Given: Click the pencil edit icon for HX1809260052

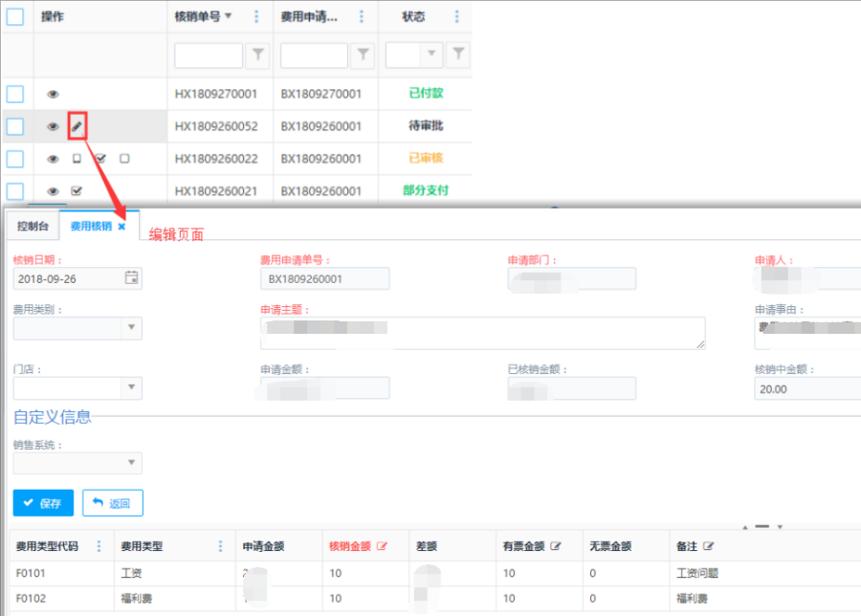Looking at the screenshot, I should pos(77,126).
